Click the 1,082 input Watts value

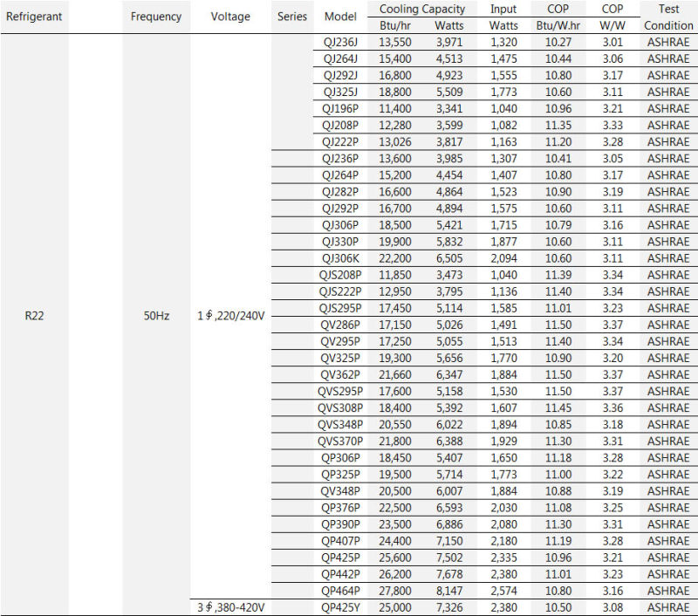tap(504, 125)
